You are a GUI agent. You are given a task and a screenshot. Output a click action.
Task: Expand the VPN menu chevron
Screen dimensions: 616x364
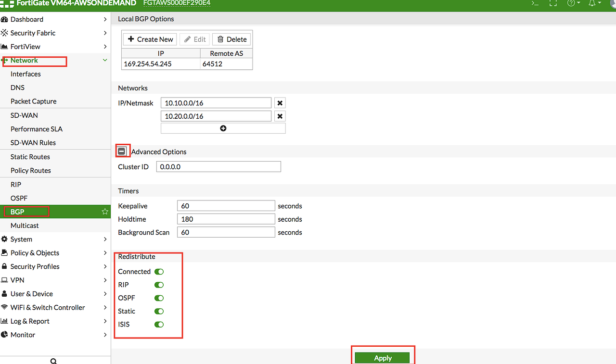[105, 280]
